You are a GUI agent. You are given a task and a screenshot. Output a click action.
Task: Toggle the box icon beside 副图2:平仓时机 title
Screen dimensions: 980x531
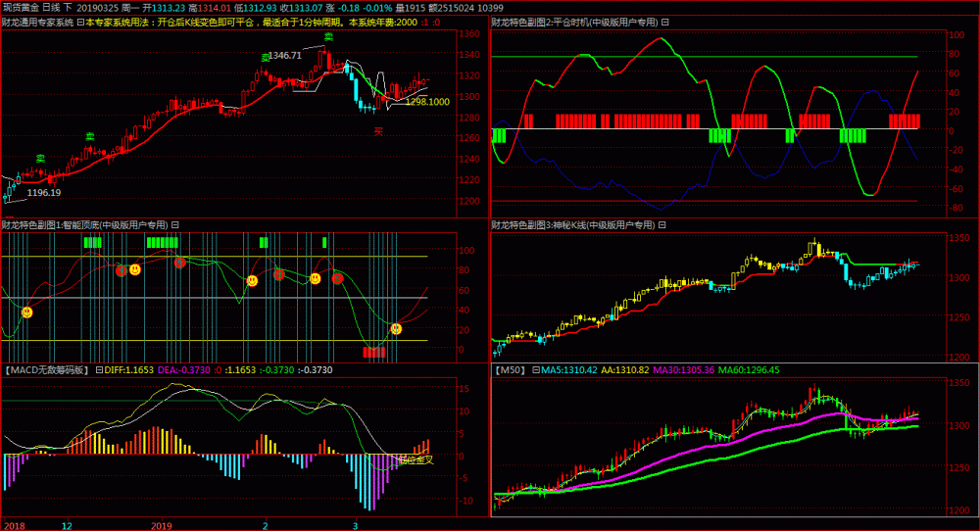click(665, 23)
